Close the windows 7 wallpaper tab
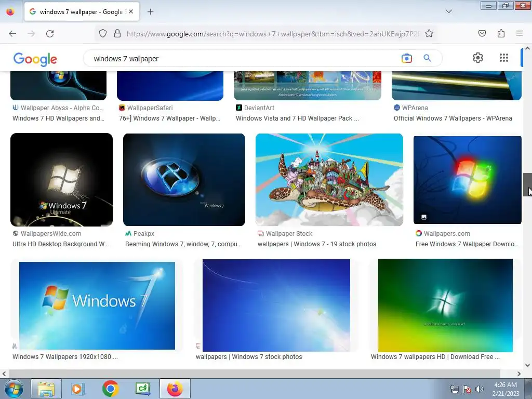Image resolution: width=532 pixels, height=399 pixels. pos(131,11)
